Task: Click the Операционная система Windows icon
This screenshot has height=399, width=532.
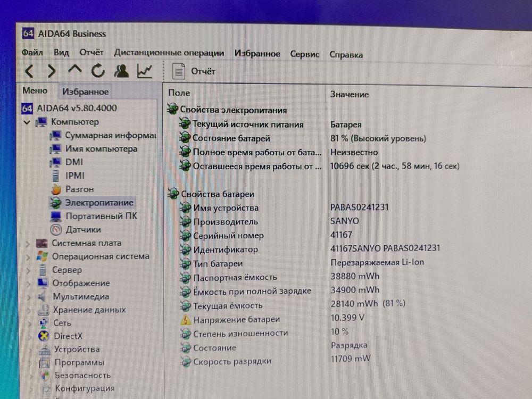Action: pyautogui.click(x=42, y=256)
